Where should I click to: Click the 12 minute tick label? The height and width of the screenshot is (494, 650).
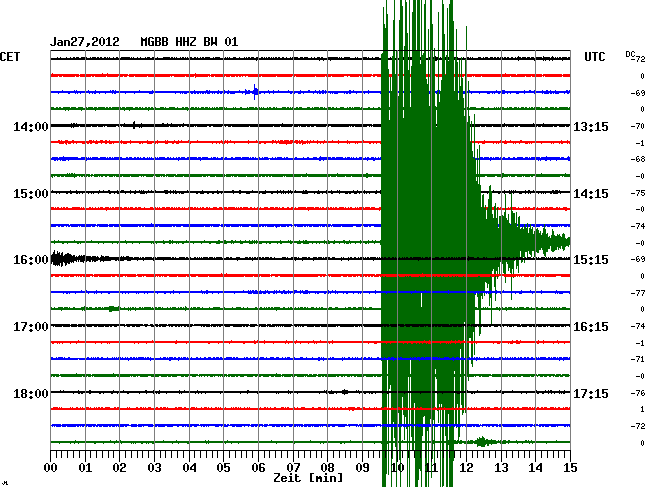click(466, 468)
